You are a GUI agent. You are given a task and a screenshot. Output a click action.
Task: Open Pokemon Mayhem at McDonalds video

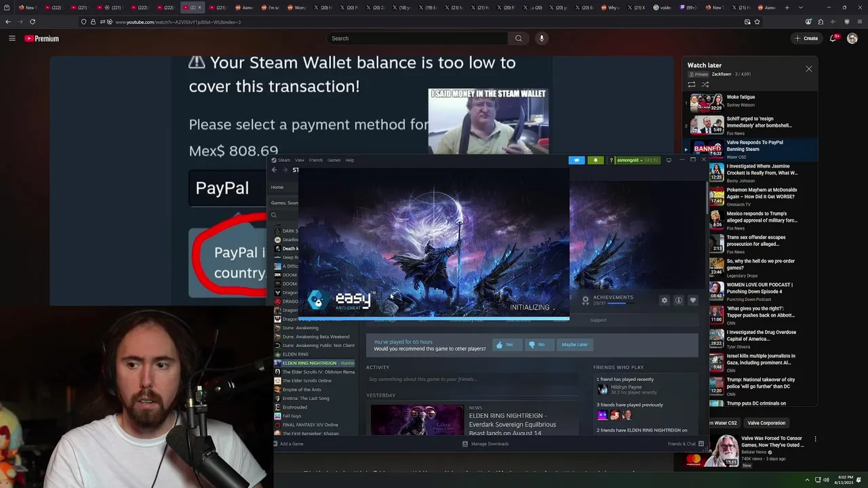pyautogui.click(x=753, y=197)
